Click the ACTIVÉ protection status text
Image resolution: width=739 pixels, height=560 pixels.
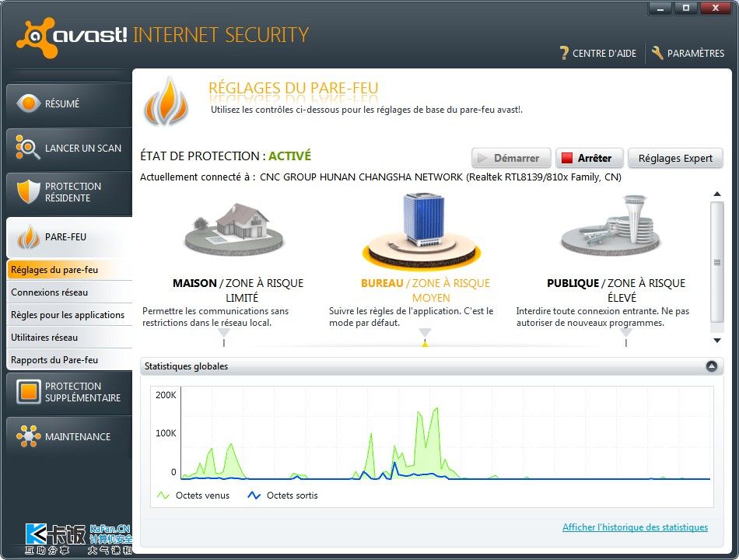pyautogui.click(x=290, y=156)
